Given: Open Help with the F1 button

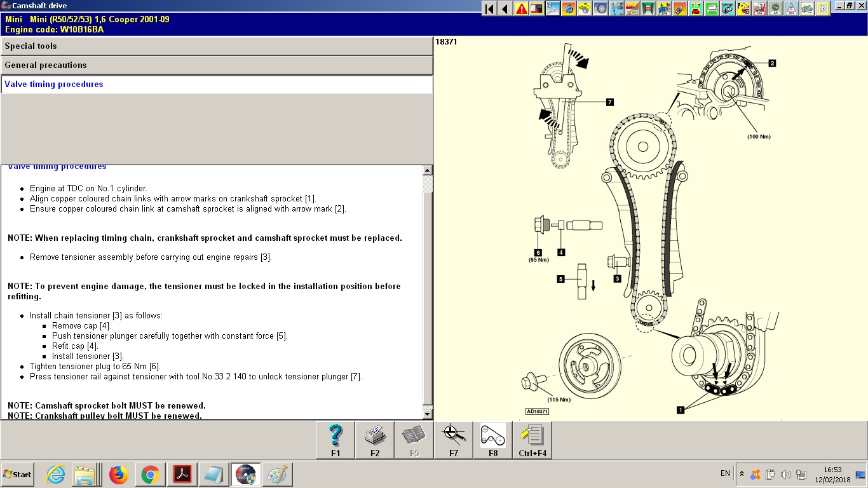Looking at the screenshot, I should pyautogui.click(x=336, y=440).
